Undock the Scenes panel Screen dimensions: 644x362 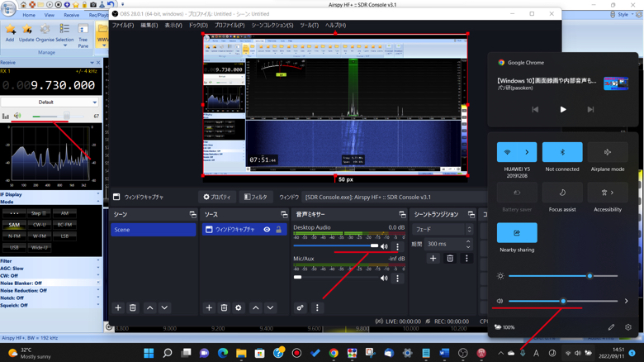coord(192,214)
